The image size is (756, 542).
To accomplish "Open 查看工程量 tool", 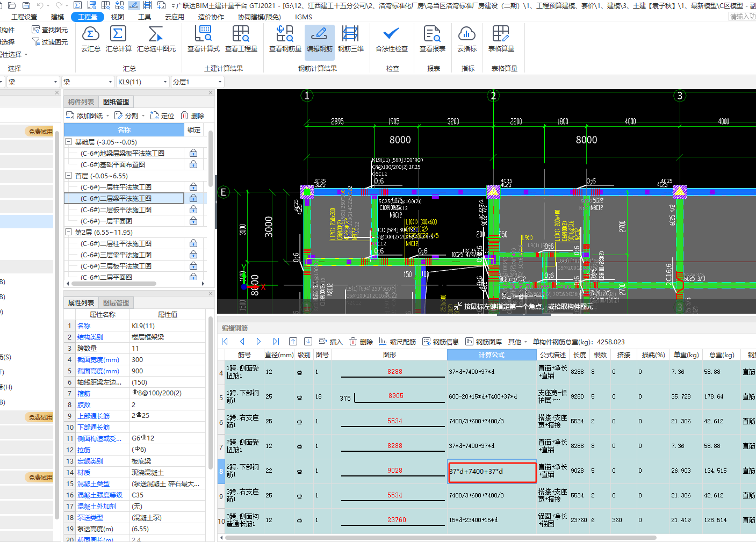I will pyautogui.click(x=241, y=39).
